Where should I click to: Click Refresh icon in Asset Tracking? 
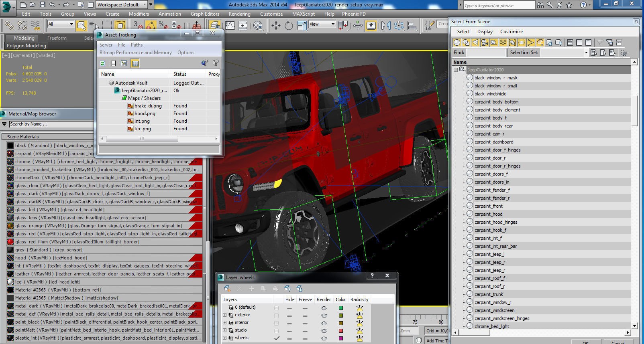click(103, 63)
